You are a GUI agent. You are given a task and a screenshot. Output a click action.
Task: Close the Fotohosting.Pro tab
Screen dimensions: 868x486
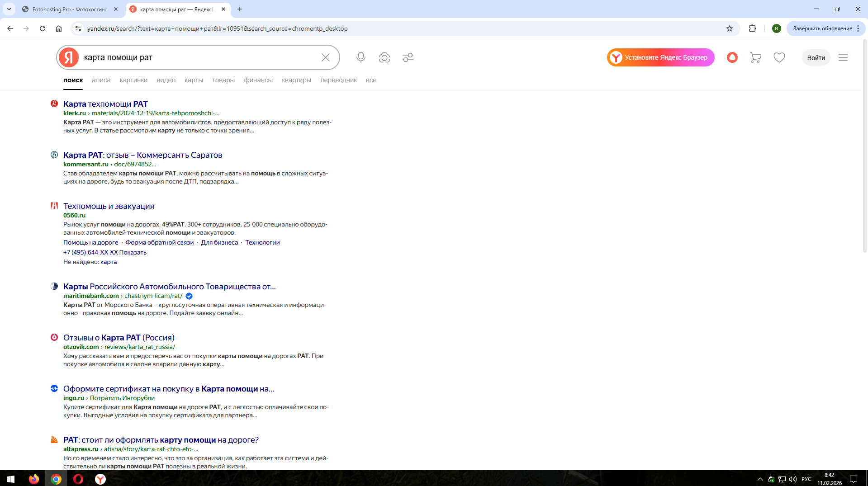[x=116, y=9]
